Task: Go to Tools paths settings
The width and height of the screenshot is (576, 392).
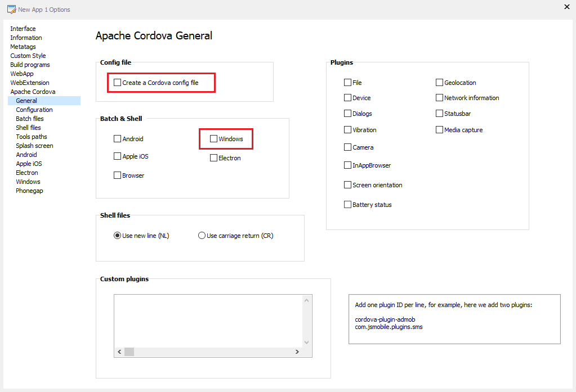Action: coord(32,137)
